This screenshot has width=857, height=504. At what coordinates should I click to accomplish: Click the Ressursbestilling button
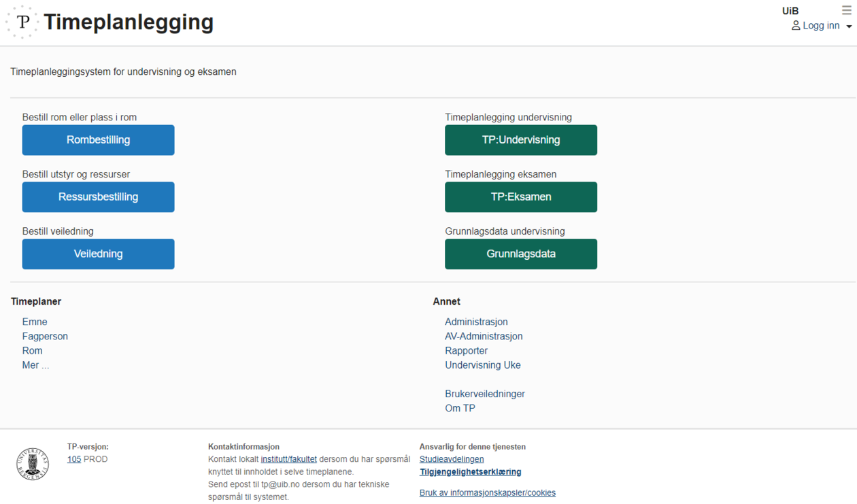pos(98,197)
